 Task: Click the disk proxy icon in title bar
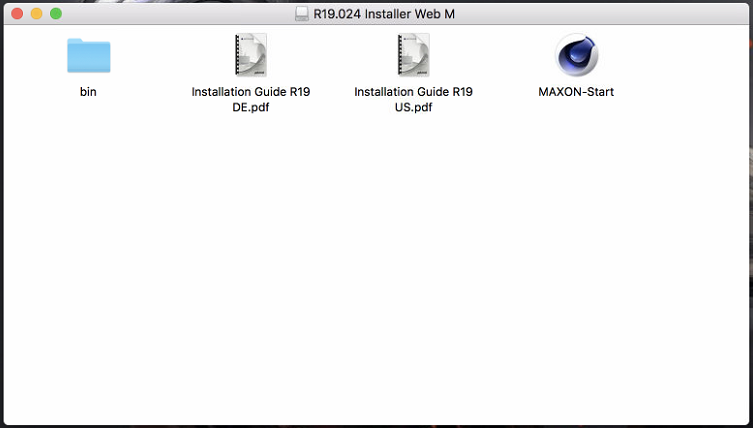(302, 14)
